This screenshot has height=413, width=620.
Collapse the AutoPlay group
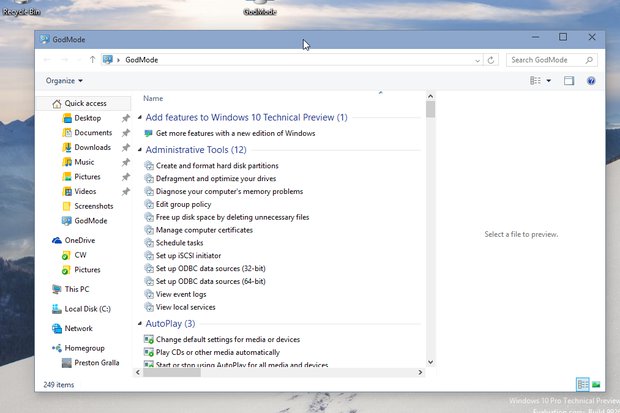click(140, 324)
